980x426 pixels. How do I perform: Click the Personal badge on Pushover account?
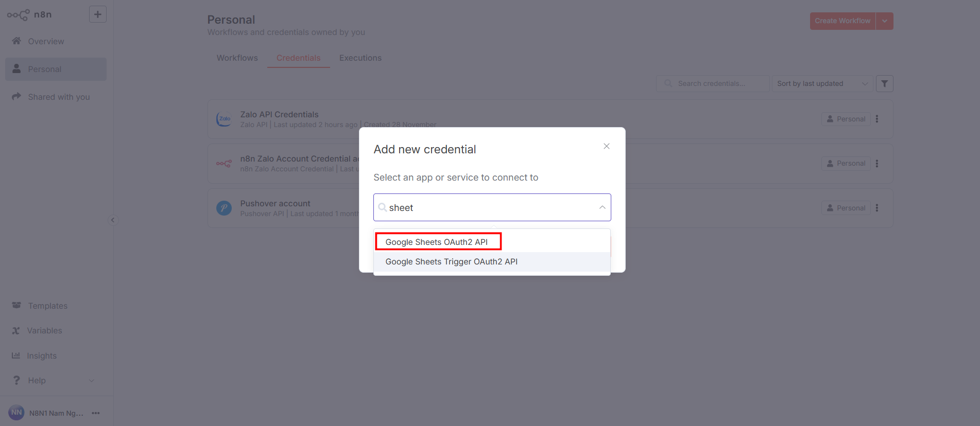coord(846,208)
